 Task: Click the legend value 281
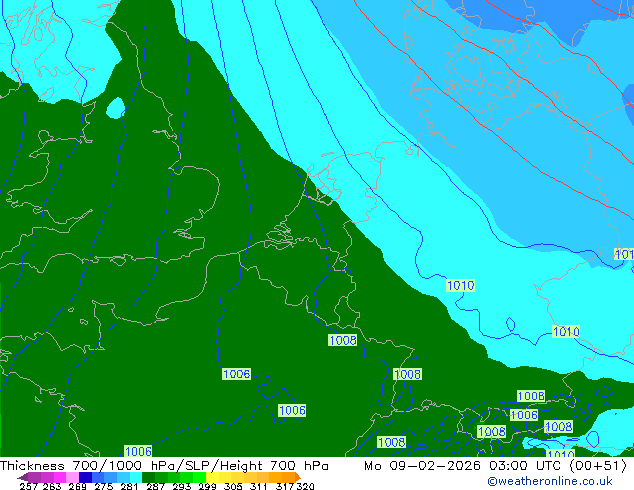129,486
